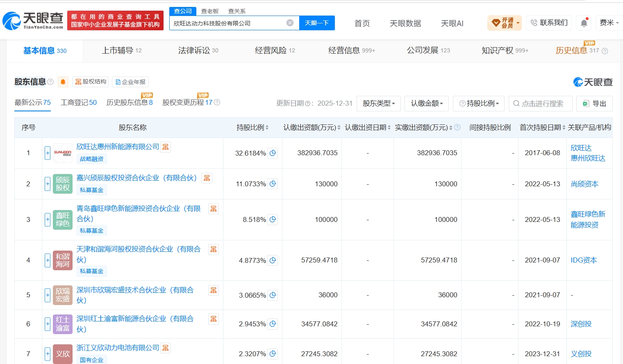Expand row 4 天津和谐海河 details
The image size is (623, 364).
(x=48, y=260)
